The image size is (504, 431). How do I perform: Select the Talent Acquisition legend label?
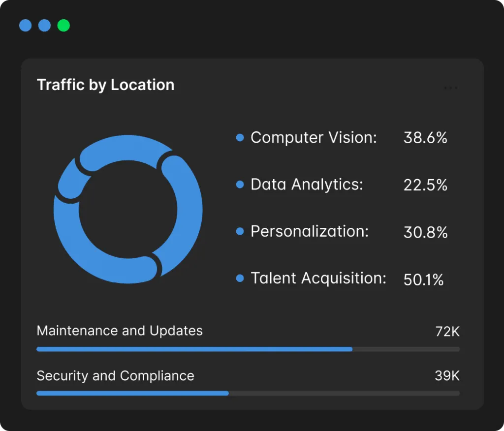click(x=318, y=278)
